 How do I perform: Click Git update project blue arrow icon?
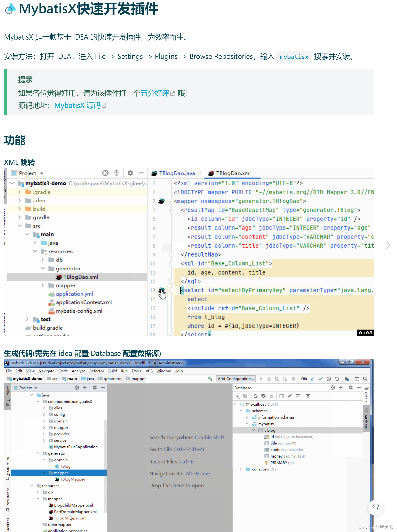[313, 379]
